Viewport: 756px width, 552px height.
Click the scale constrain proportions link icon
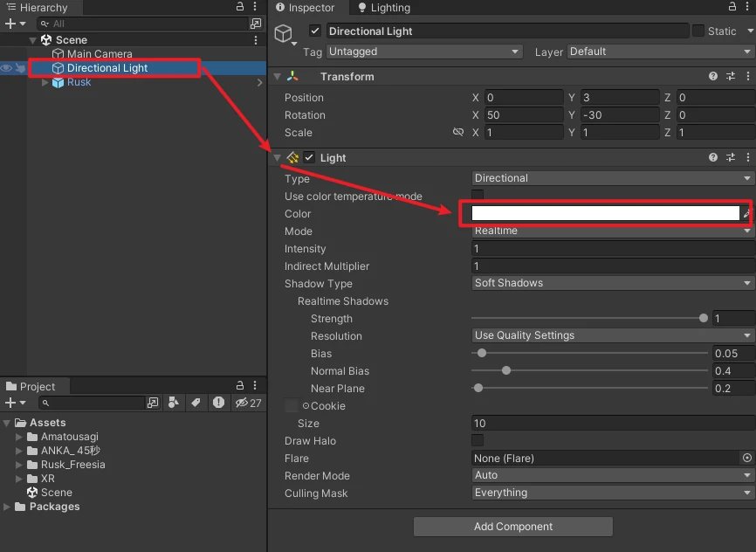[458, 133]
